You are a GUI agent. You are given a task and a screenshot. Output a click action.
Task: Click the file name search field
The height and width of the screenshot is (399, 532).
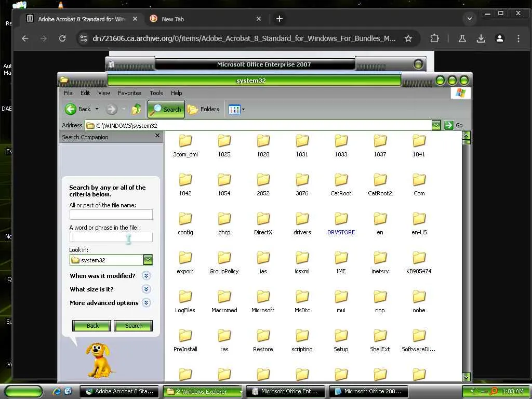[111, 215]
